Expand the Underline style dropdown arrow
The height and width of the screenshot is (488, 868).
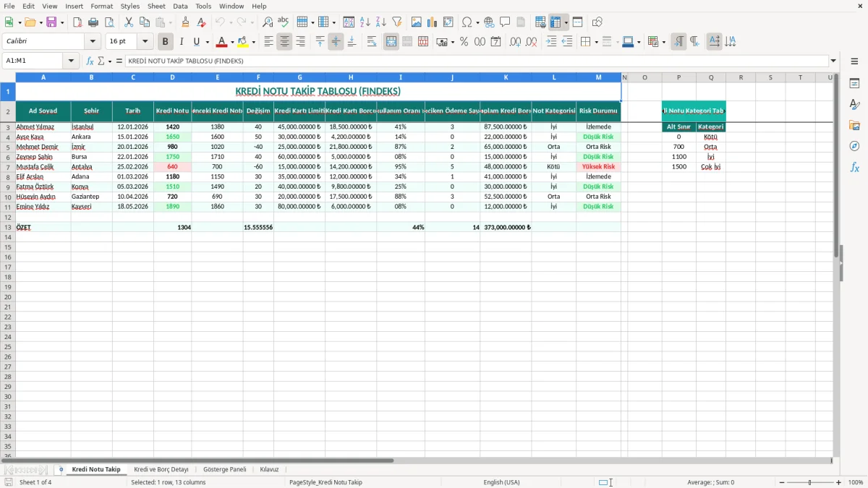click(207, 42)
